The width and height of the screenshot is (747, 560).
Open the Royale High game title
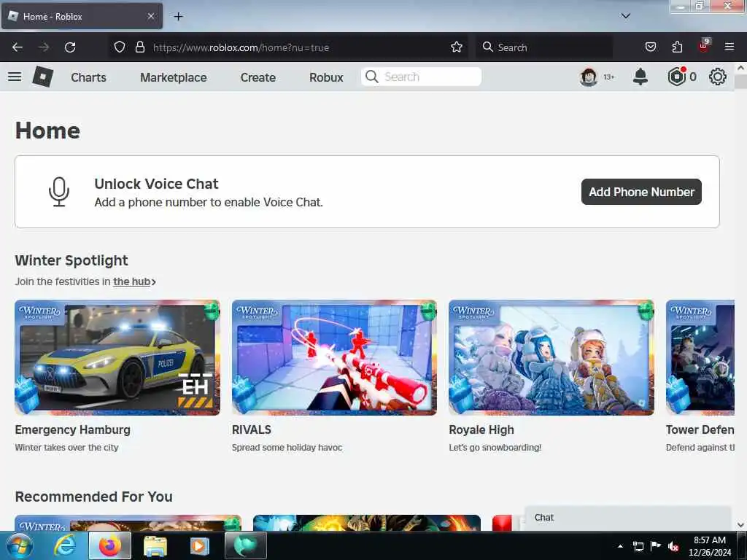click(x=481, y=429)
